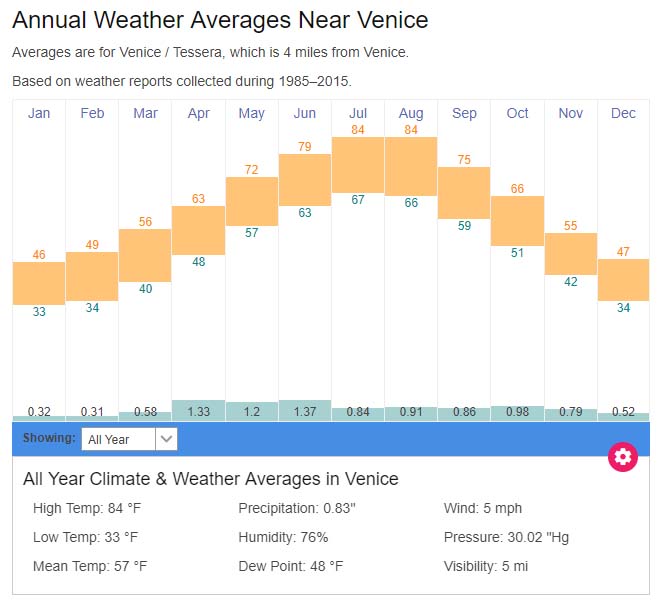This screenshot has height=606, width=661.
Task: Select the Oct month header
Action: click(x=517, y=114)
